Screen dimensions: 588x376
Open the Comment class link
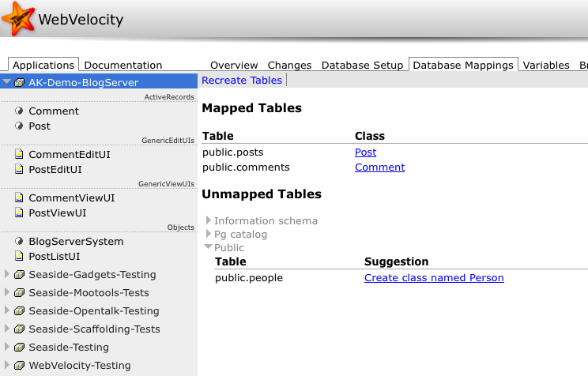(380, 167)
